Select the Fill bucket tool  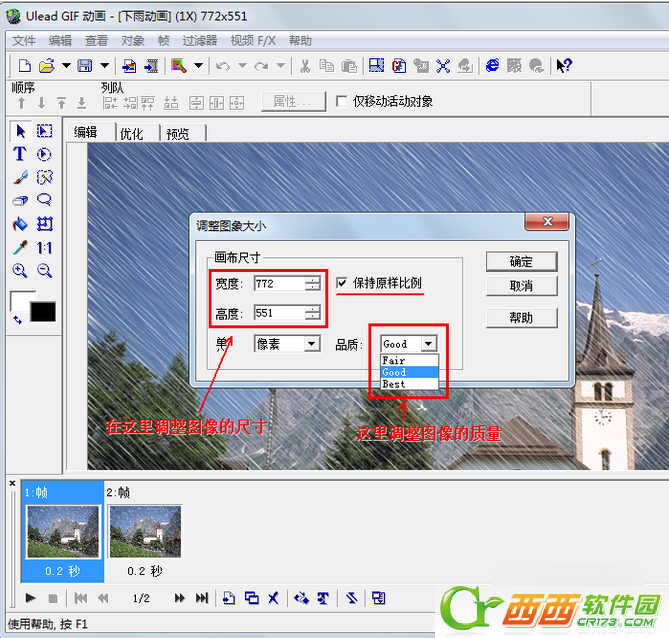coord(20,224)
